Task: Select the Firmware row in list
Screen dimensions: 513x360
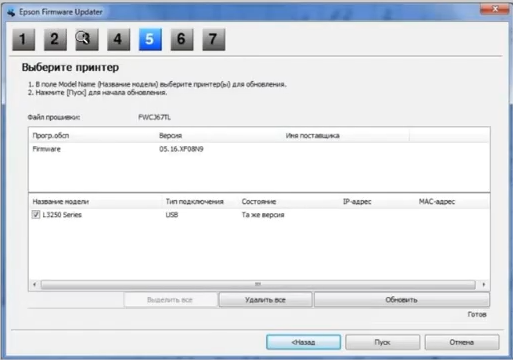Action: [x=259, y=149]
